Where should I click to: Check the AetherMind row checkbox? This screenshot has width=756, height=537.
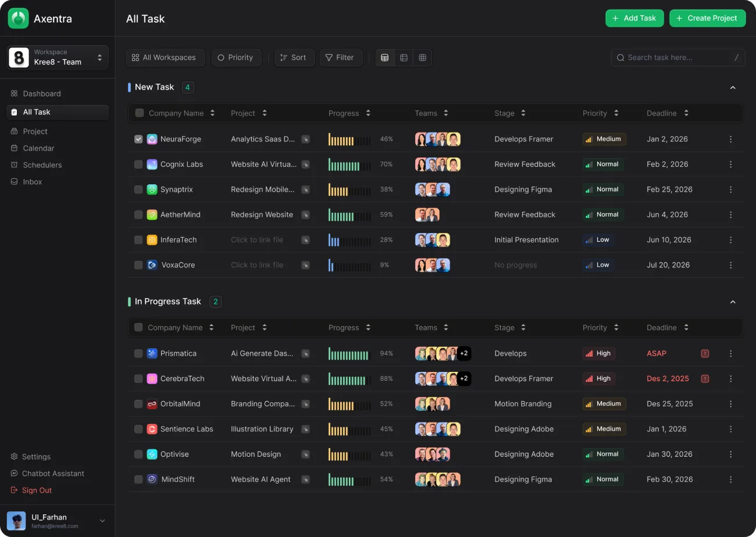138,214
